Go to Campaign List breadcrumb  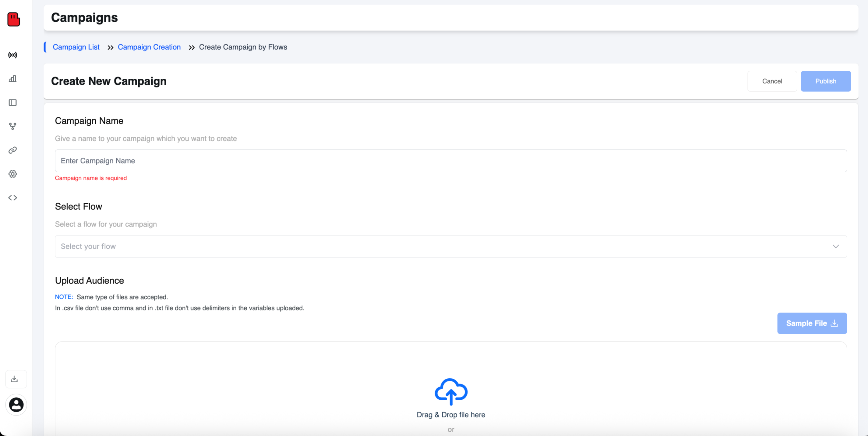point(76,47)
